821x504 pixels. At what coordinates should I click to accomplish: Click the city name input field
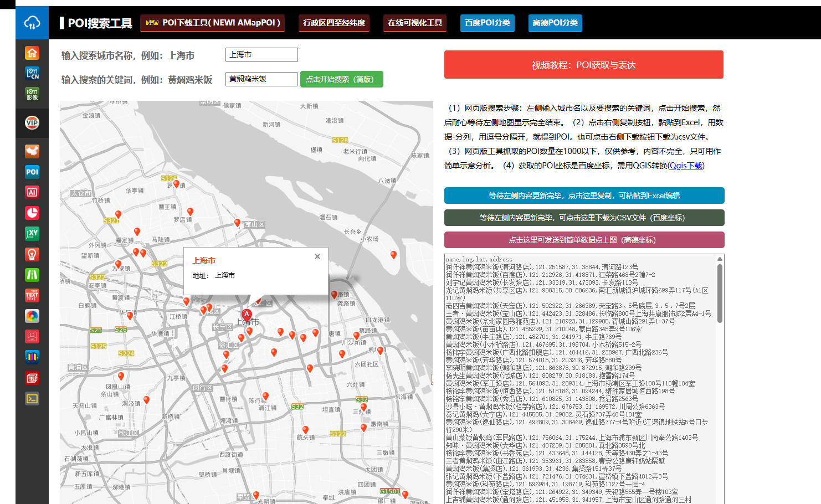coord(261,55)
